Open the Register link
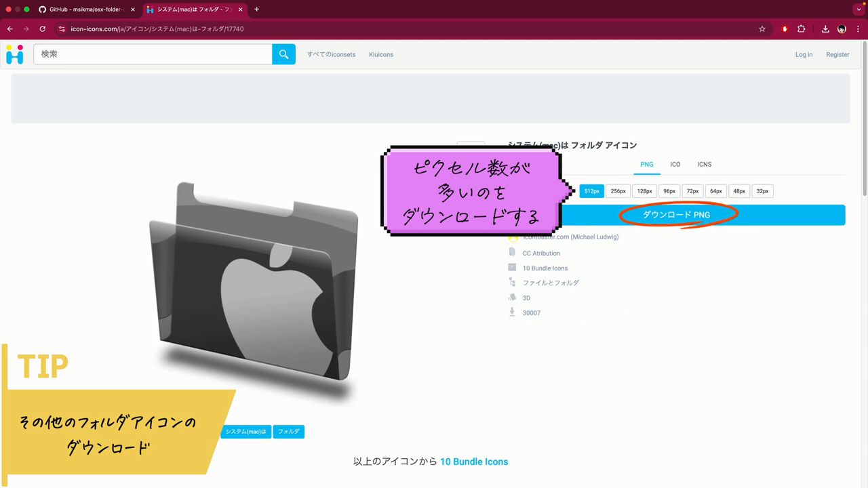Viewport: 868px width, 488px height. tap(837, 55)
